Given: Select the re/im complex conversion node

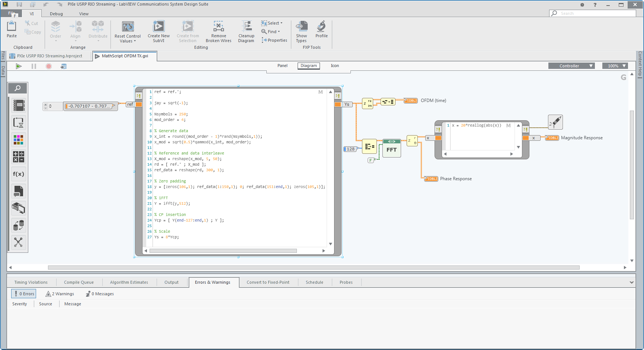Looking at the screenshot, I should [368, 103].
